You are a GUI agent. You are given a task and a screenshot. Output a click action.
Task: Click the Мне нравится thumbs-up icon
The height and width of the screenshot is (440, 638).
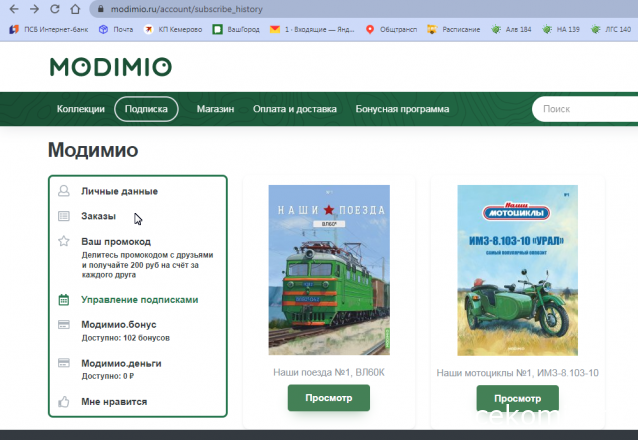click(x=63, y=402)
